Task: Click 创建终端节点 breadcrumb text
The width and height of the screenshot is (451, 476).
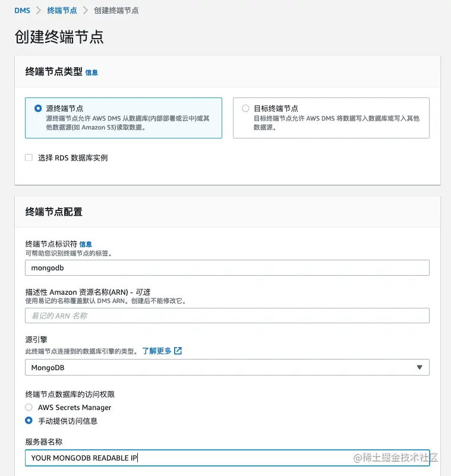Action: 116,11
